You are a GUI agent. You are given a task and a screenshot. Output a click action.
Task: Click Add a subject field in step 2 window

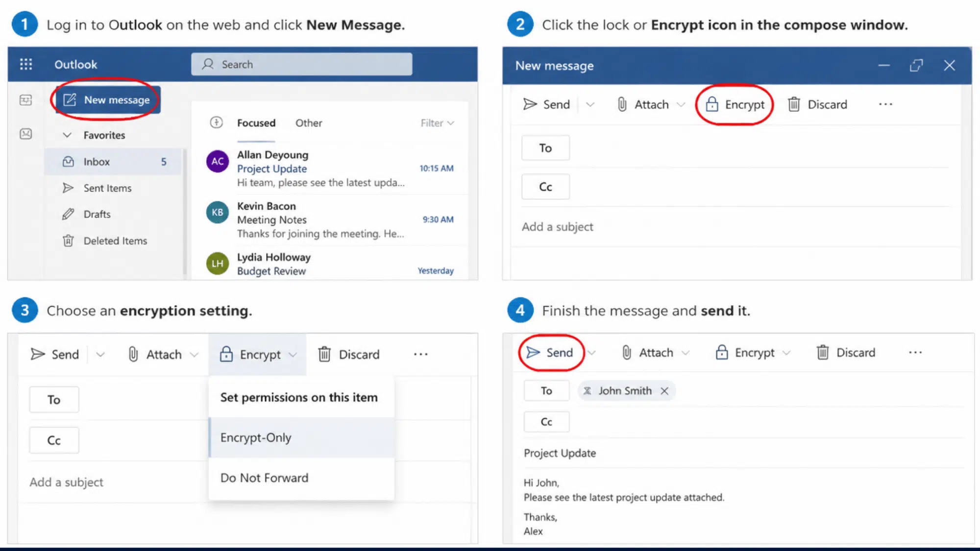pyautogui.click(x=735, y=227)
